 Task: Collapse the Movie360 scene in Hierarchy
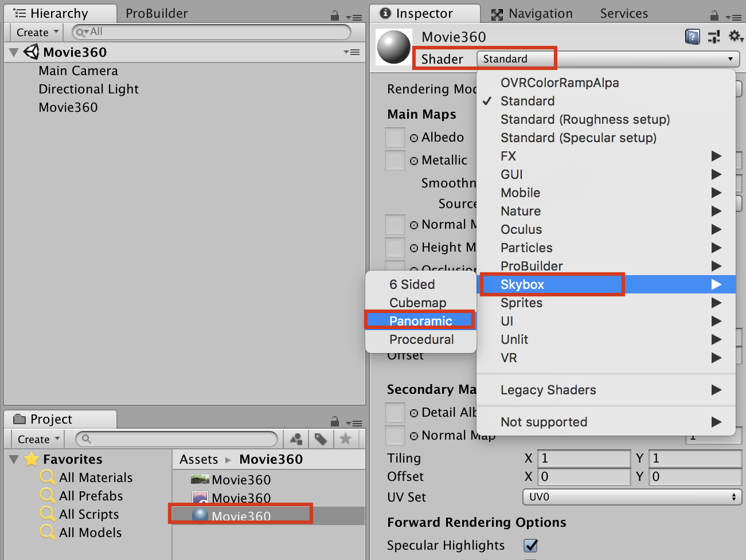coord(14,52)
